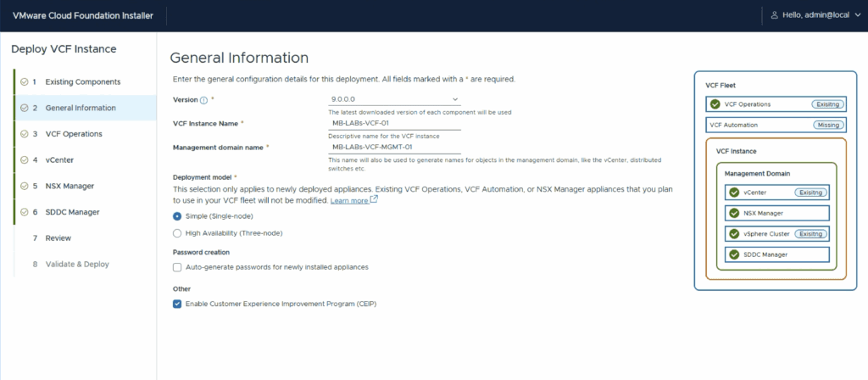Click the Management domain name field
Screen dimensions: 868x380
[394, 147]
